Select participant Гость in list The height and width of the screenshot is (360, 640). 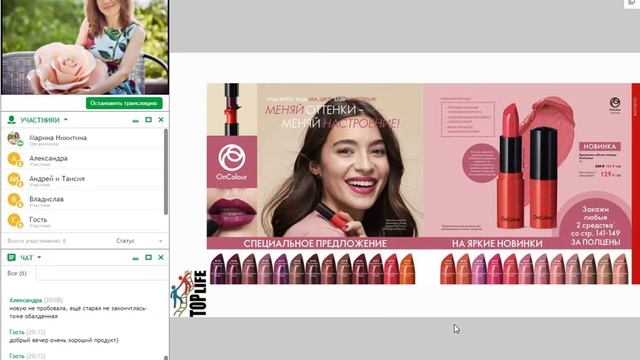tap(83, 220)
